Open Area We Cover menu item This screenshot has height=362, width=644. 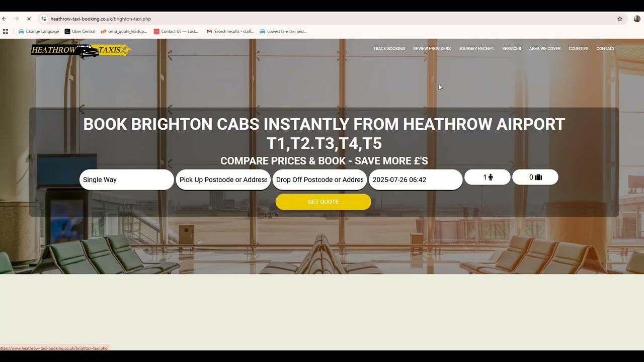[x=544, y=49]
